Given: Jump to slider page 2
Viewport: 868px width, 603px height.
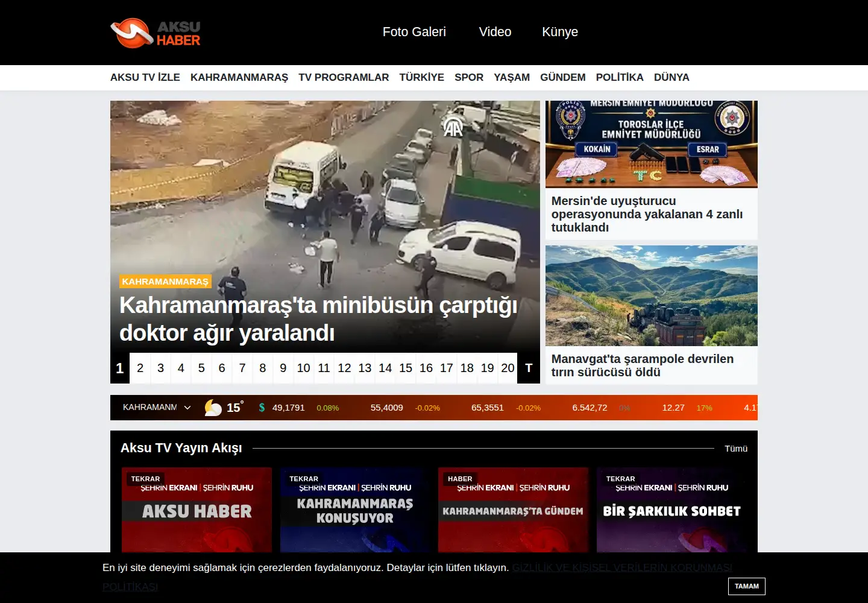Looking at the screenshot, I should click(x=140, y=368).
